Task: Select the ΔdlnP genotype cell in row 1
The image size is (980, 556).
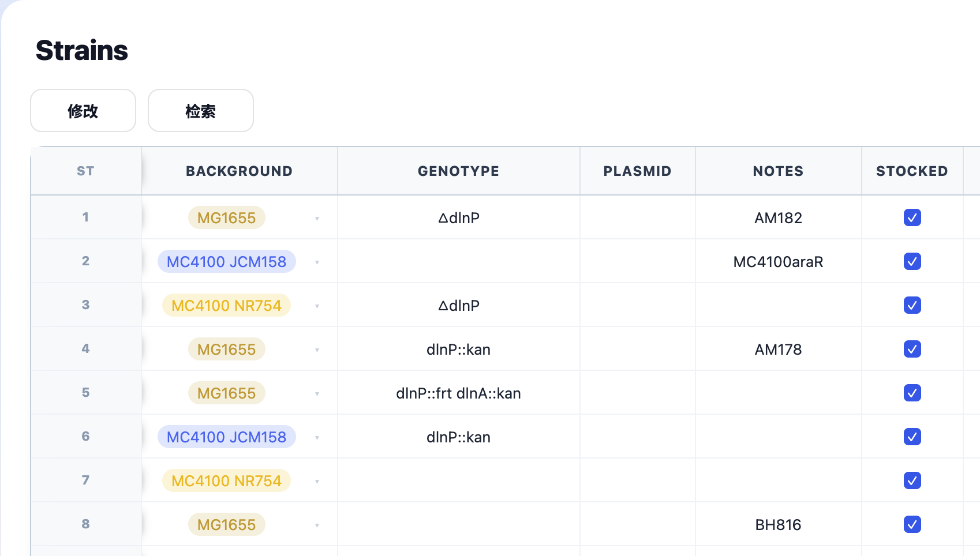Action: click(459, 217)
